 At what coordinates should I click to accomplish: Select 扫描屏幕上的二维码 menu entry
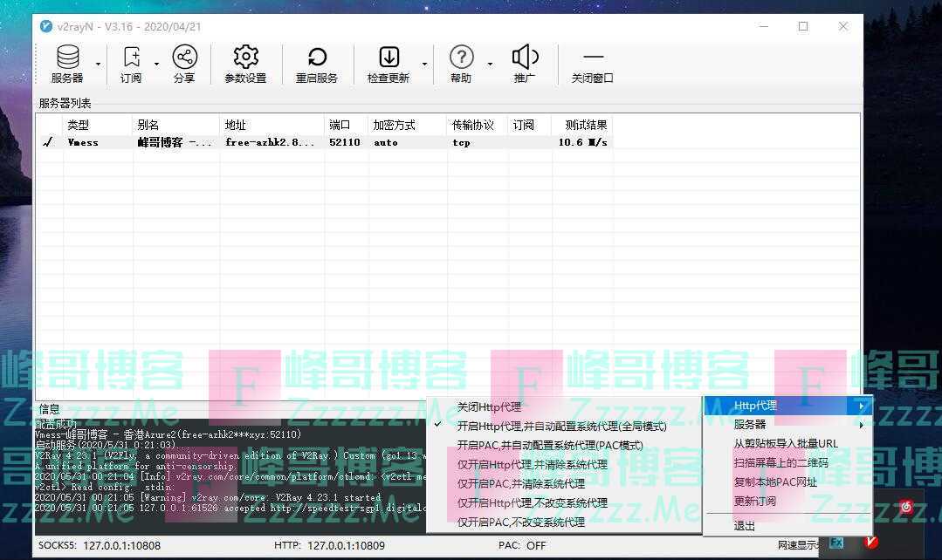coord(780,463)
